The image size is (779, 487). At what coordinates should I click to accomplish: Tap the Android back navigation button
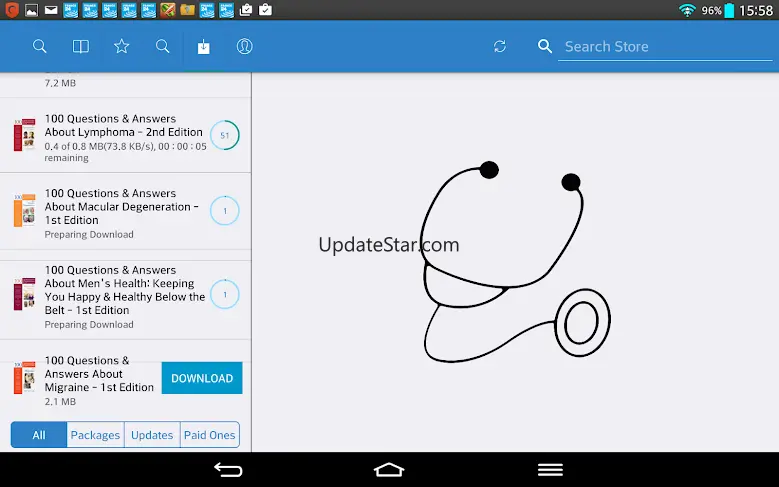point(228,470)
